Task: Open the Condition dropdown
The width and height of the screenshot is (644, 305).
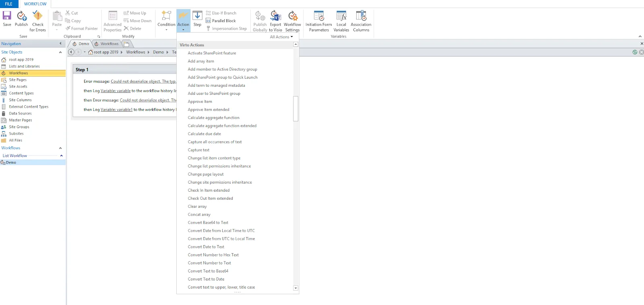Action: [166, 20]
